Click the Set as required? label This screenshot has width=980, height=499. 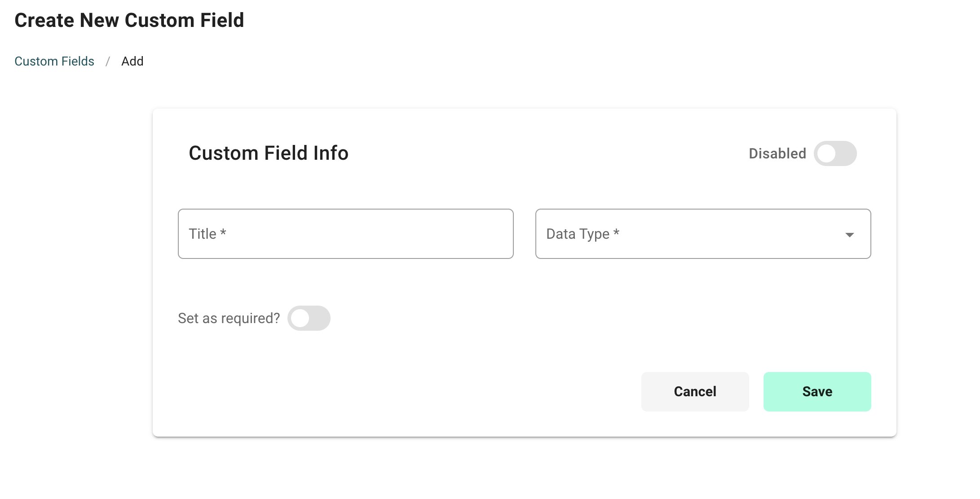coord(229,318)
